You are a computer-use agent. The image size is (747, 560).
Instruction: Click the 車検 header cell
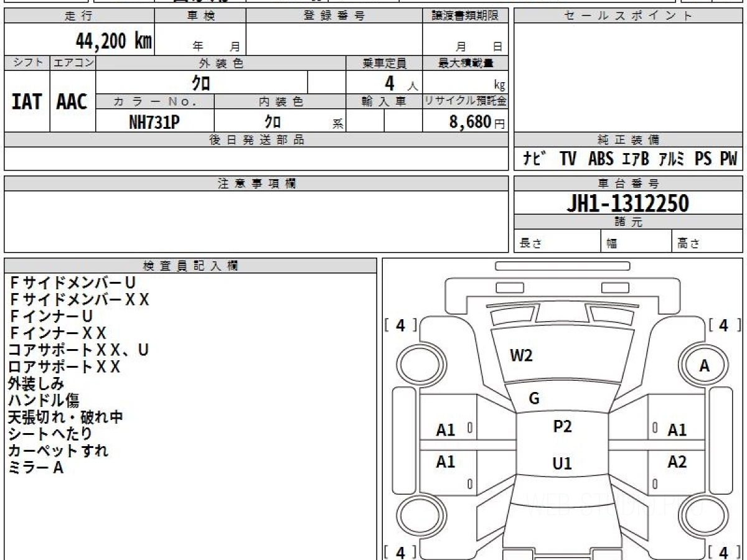click(200, 16)
